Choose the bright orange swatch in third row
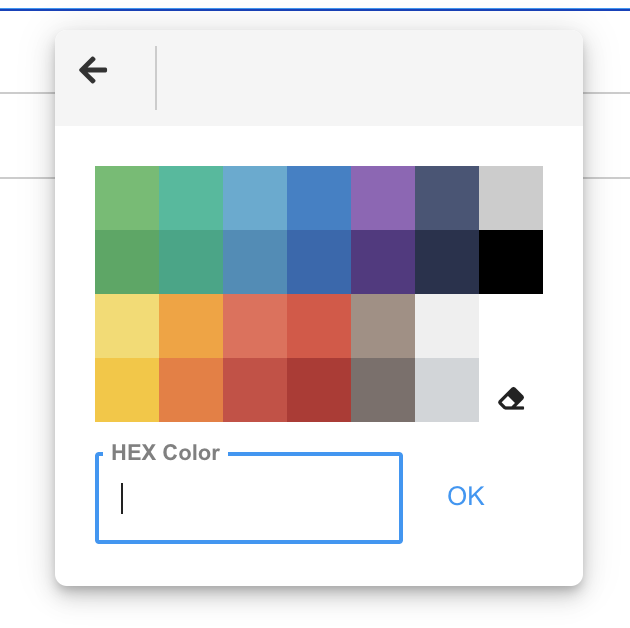The image size is (630, 628). click(x=191, y=326)
